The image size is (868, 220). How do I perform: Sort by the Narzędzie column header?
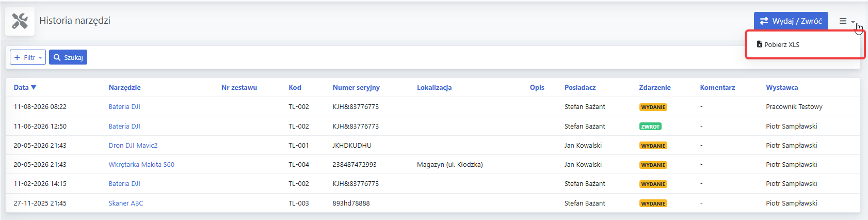click(124, 88)
